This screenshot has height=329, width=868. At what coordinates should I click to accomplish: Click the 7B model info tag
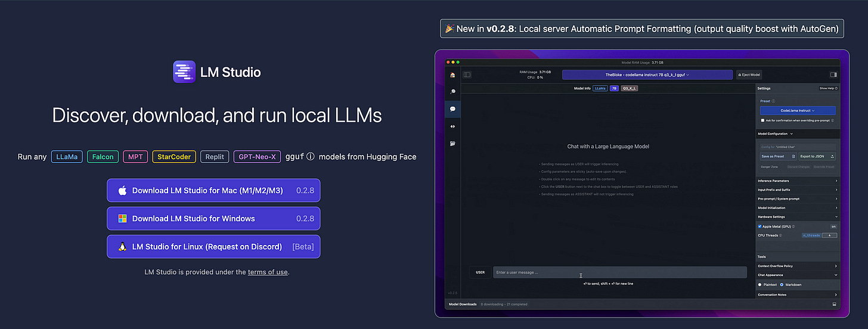614,88
